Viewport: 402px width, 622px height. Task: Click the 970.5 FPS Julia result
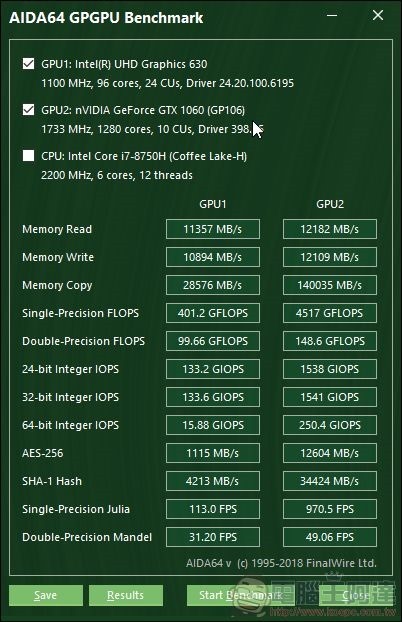(x=330, y=509)
